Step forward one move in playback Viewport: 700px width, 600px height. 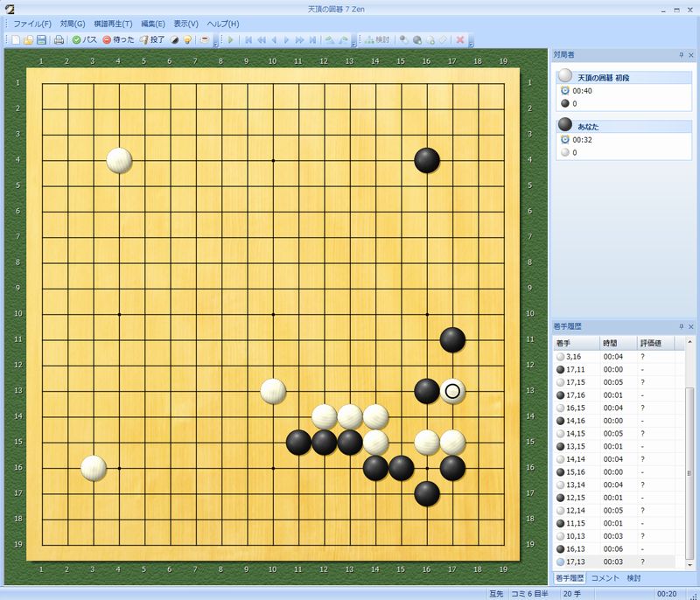[x=287, y=39]
